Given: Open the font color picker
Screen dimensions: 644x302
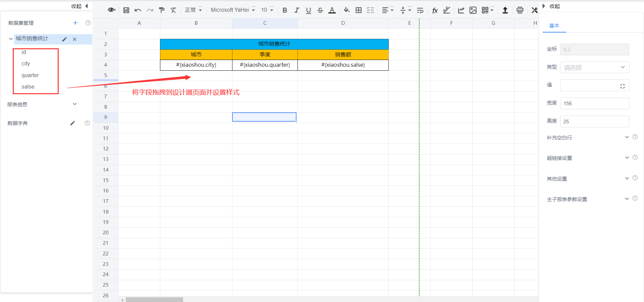Looking at the screenshot, I should (x=332, y=10).
